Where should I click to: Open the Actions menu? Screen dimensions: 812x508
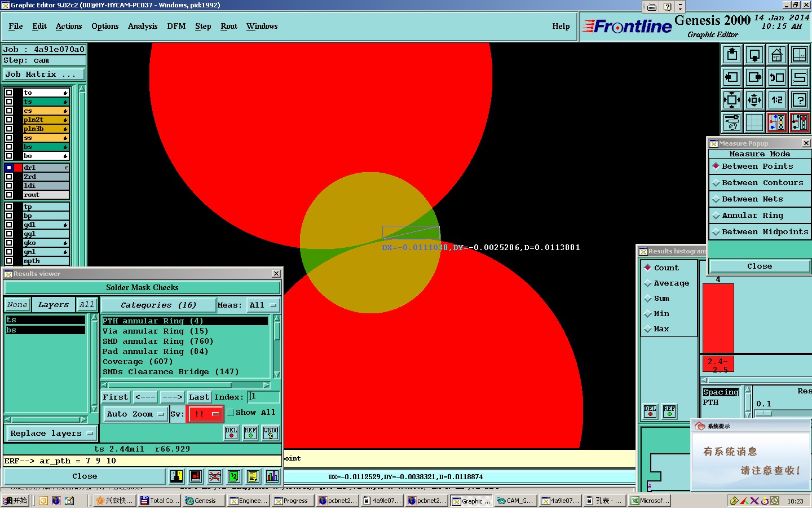(x=69, y=27)
